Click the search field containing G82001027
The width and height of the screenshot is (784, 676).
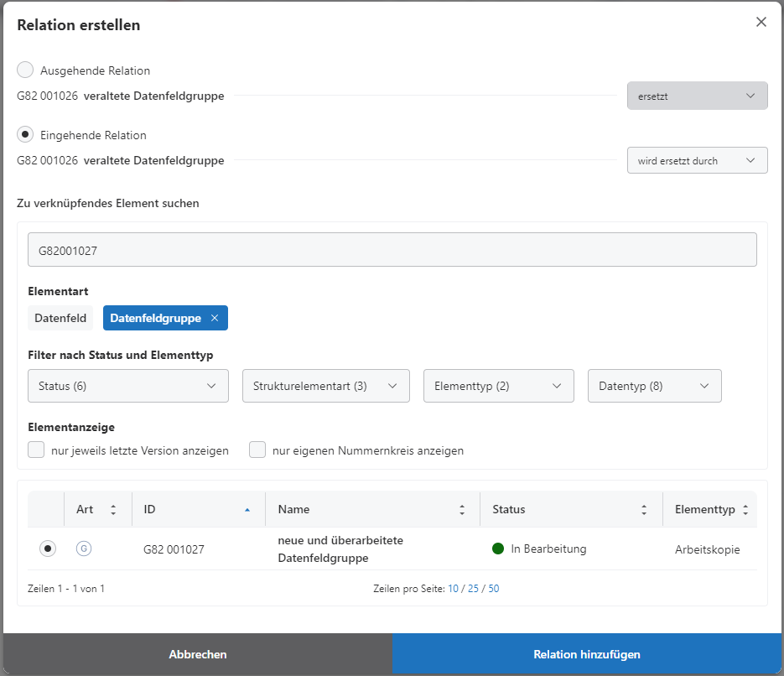point(392,250)
